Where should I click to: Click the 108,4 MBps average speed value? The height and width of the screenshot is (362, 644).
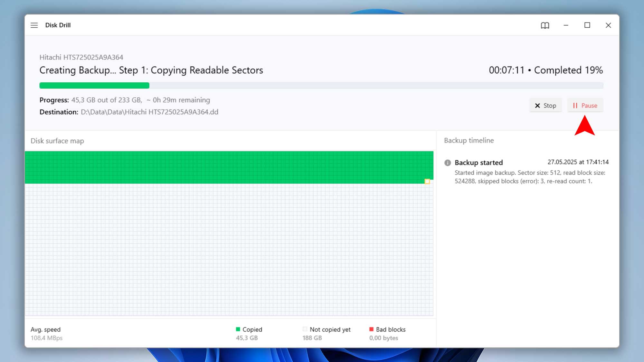tap(46, 338)
